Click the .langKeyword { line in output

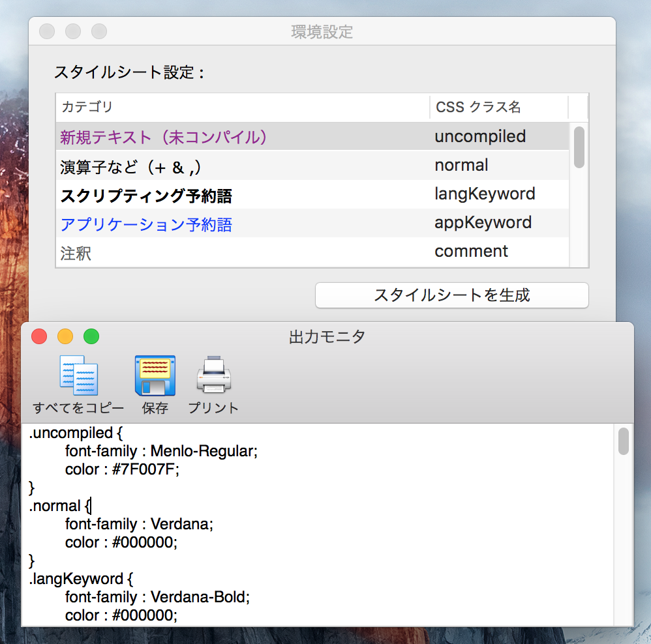coord(81,579)
